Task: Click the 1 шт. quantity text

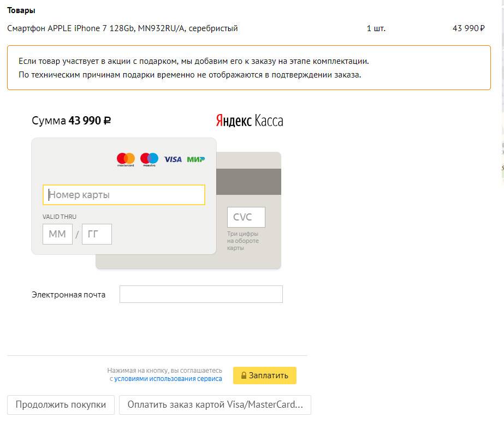Action: coord(376,28)
